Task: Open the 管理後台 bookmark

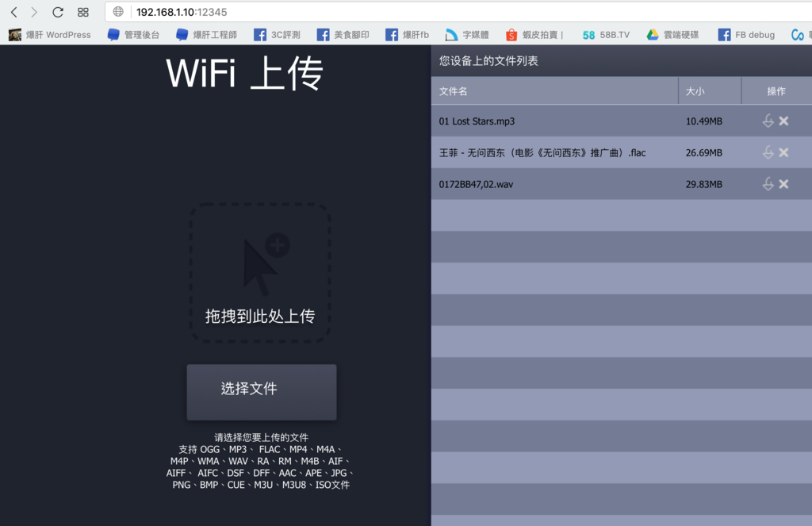Action: click(x=133, y=35)
